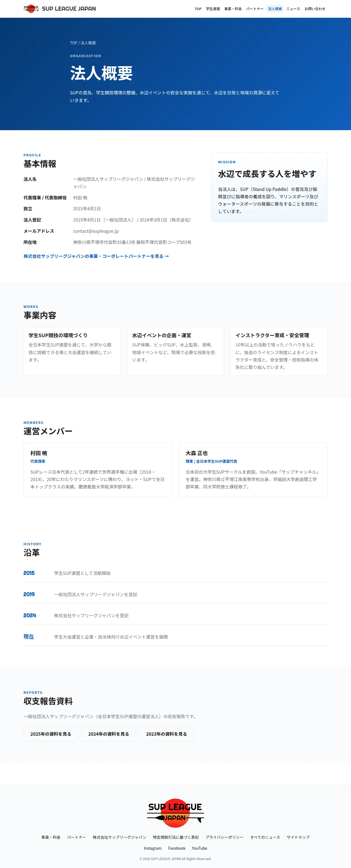
Task: Open the footer 株式会社サップリーグジャパン link
Action: (119, 837)
